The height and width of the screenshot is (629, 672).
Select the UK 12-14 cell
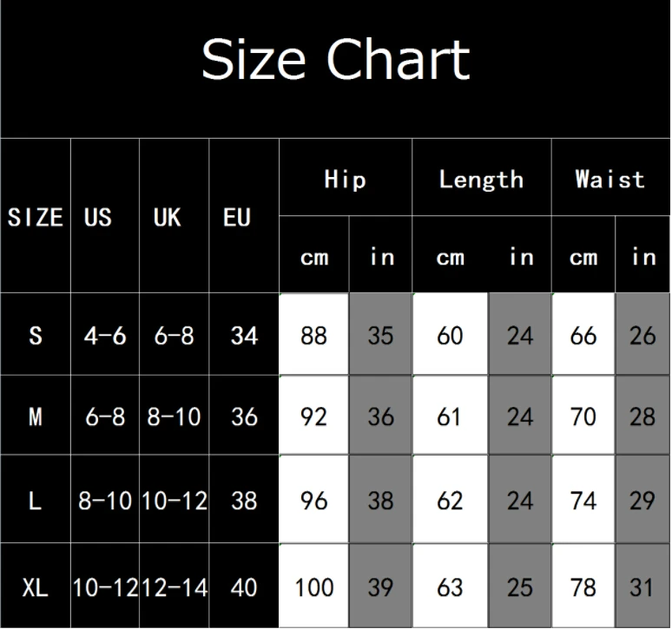[x=174, y=586]
